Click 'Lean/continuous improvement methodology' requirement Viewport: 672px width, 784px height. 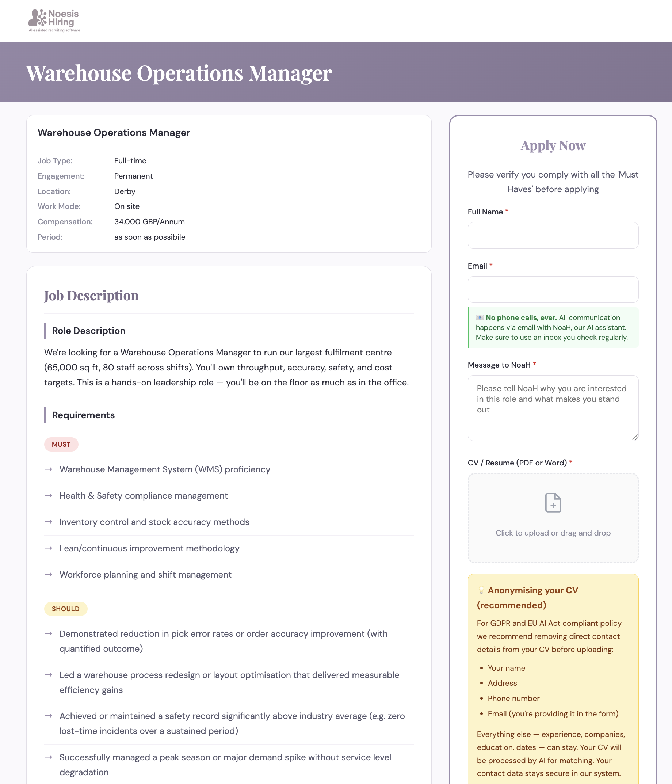coord(149,548)
